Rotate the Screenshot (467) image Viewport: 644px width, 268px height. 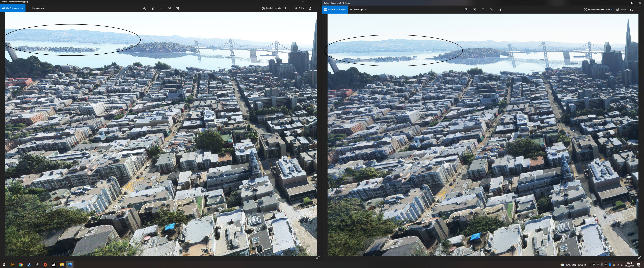tap(492, 10)
